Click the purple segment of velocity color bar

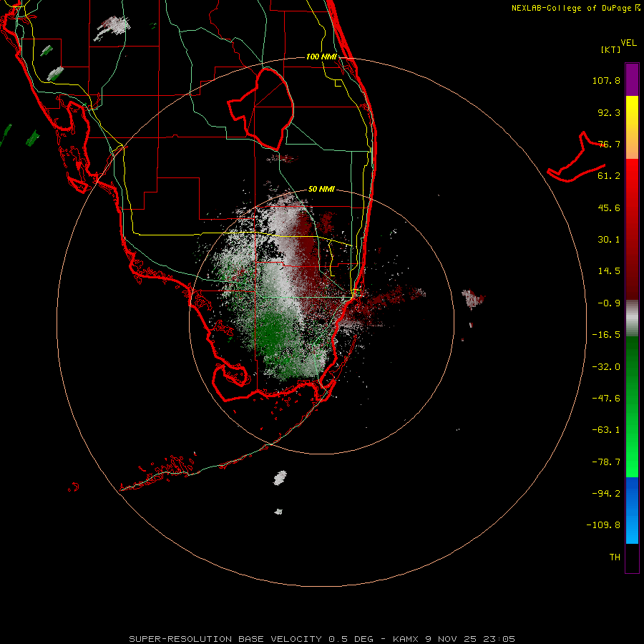pos(632,79)
